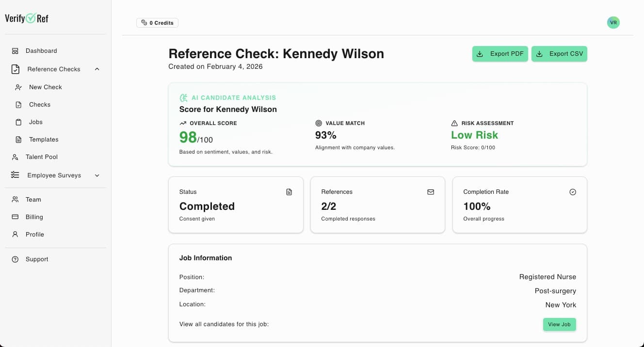Click the Support question mark icon
This screenshot has height=347, width=644.
tap(15, 259)
